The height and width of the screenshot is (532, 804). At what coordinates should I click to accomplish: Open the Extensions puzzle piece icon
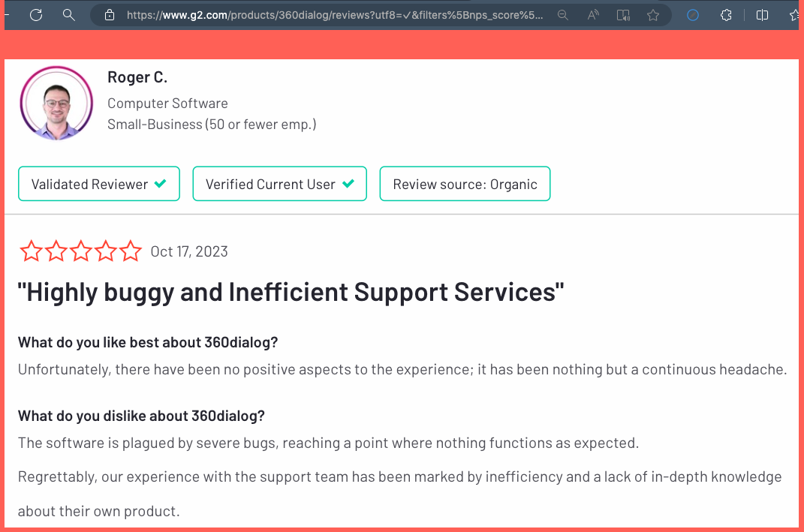[726, 15]
